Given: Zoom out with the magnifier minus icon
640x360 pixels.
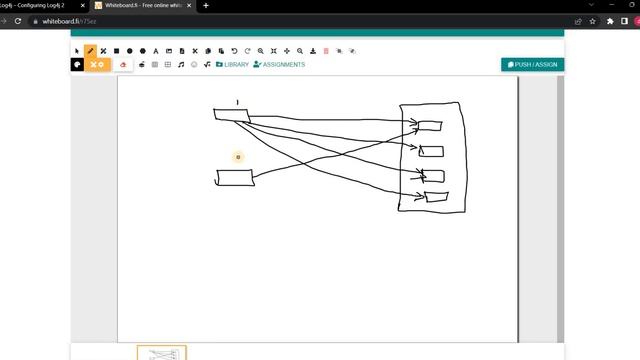Looking at the screenshot, I should pos(300,51).
